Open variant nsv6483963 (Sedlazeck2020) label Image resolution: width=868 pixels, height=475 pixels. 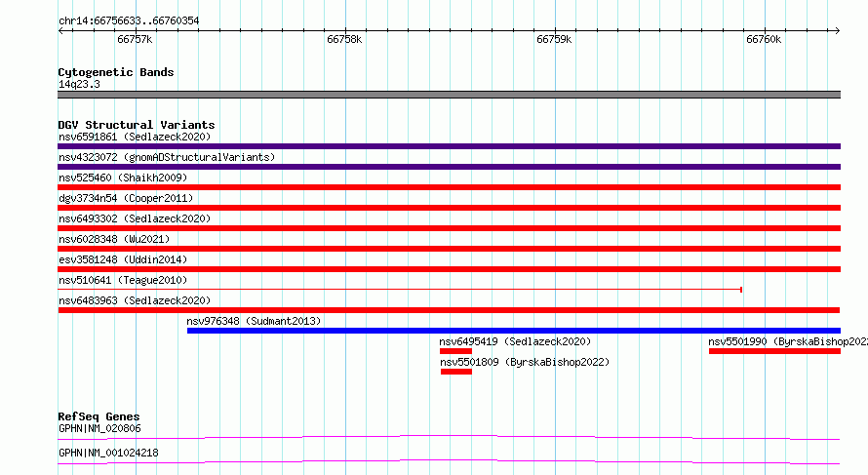(135, 300)
